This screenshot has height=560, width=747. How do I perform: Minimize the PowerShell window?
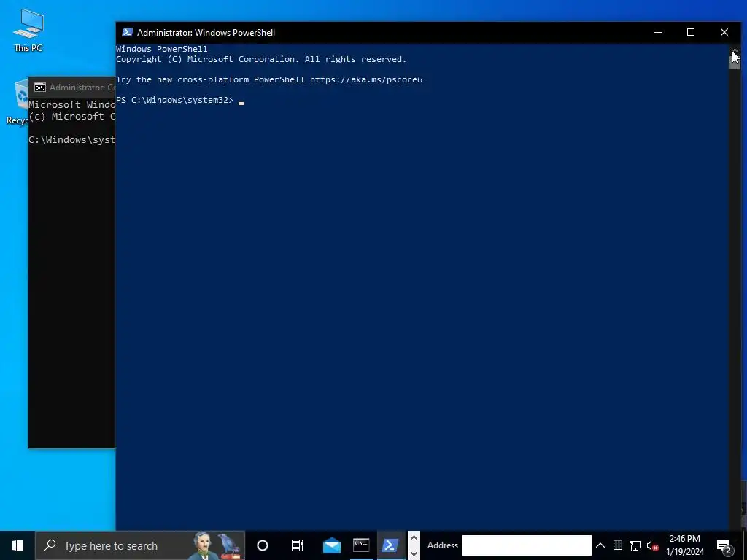pyautogui.click(x=658, y=32)
